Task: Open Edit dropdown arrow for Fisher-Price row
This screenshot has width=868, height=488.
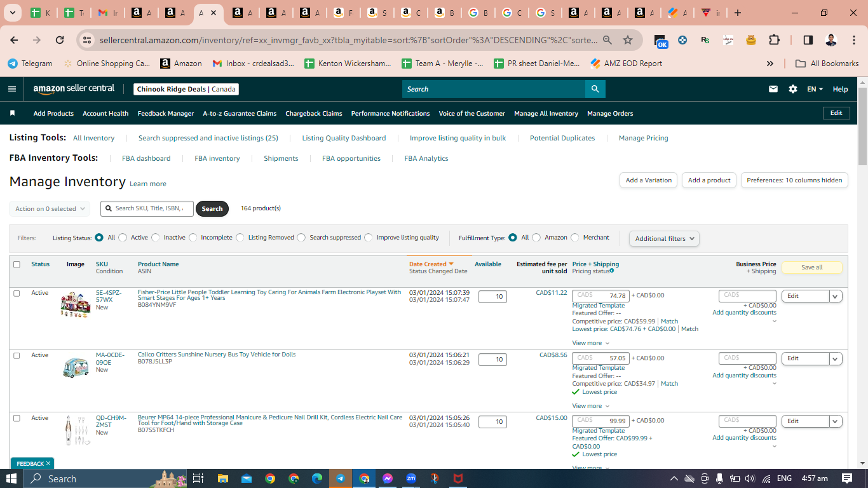Action: pos(836,296)
